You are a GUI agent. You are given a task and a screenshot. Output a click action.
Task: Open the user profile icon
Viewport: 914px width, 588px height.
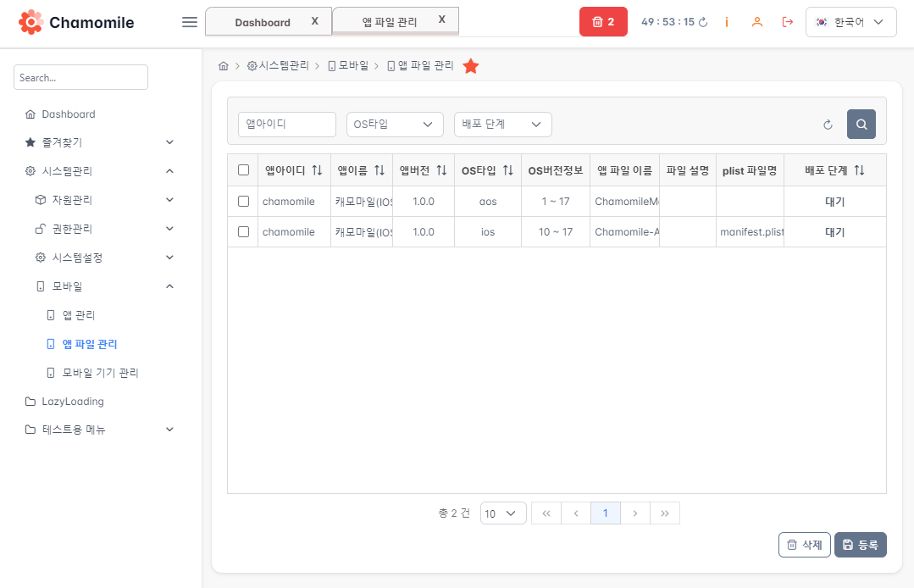[x=756, y=22]
